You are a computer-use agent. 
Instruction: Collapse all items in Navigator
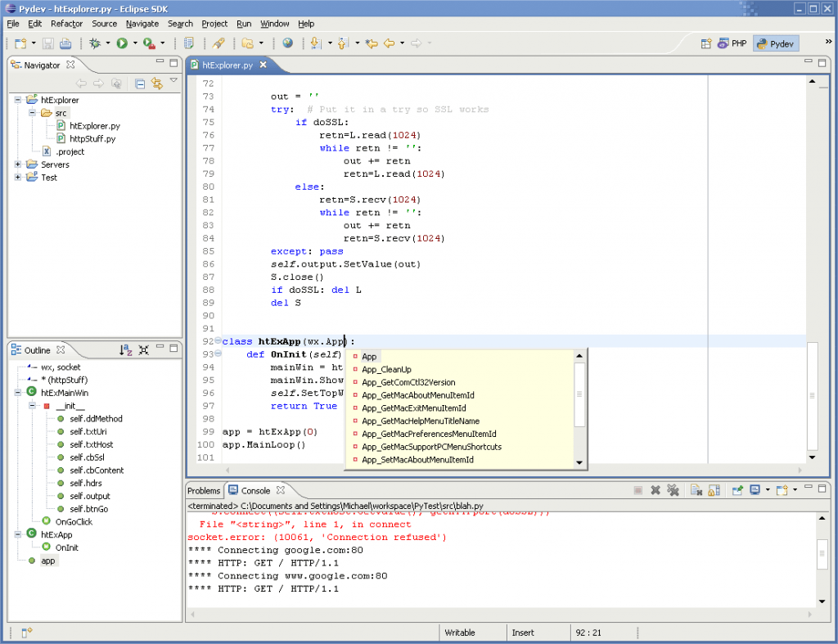(x=140, y=83)
